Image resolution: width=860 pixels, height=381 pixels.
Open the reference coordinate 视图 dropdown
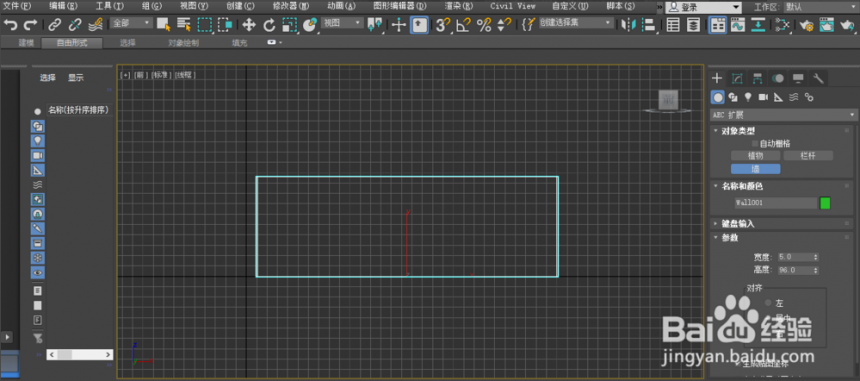coord(342,23)
